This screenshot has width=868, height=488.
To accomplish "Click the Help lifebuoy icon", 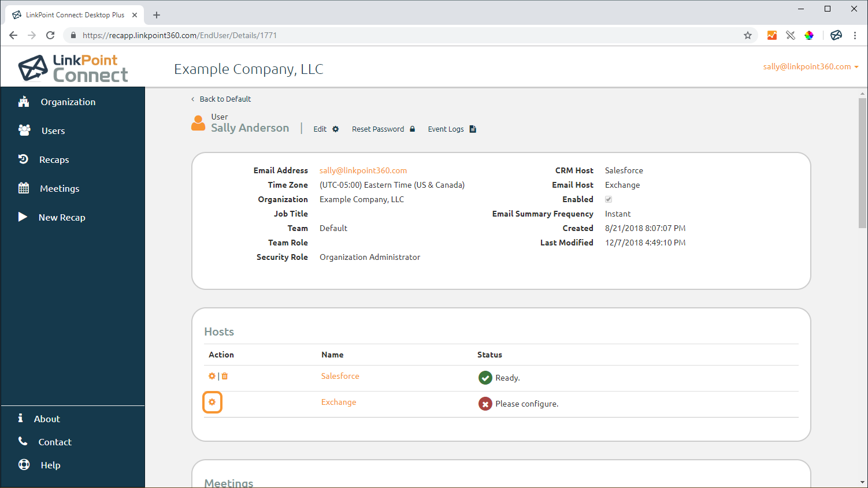I will [x=24, y=464].
